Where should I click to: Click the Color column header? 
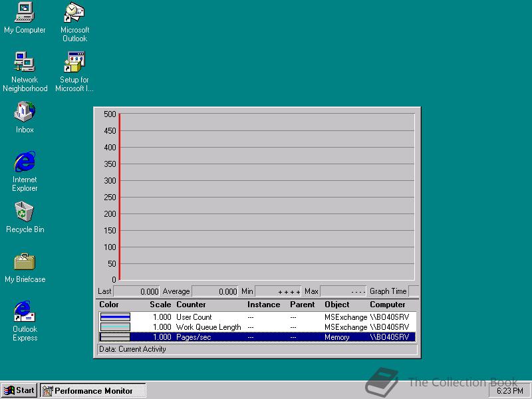[109, 305]
